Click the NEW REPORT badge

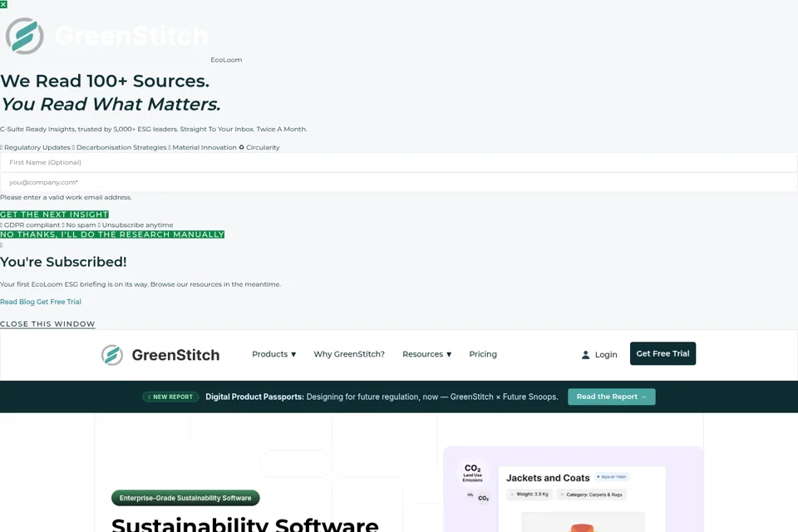(x=170, y=397)
